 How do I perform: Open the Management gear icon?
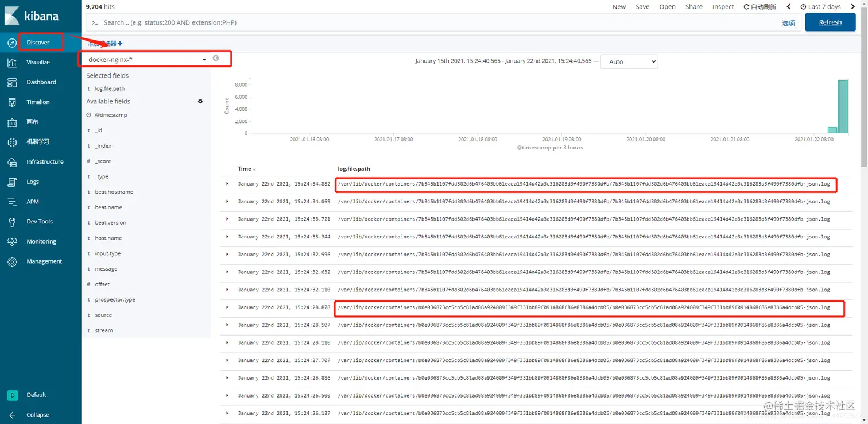tap(12, 261)
